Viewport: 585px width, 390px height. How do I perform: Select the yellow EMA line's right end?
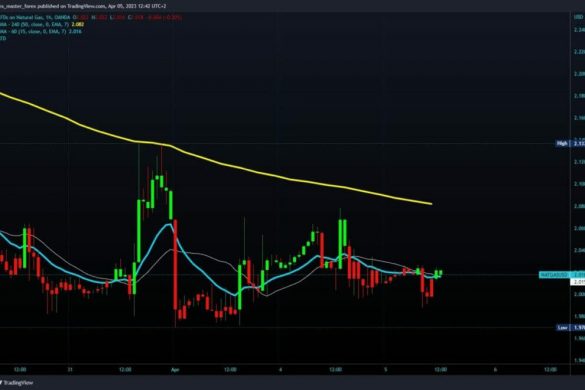[x=431, y=204]
